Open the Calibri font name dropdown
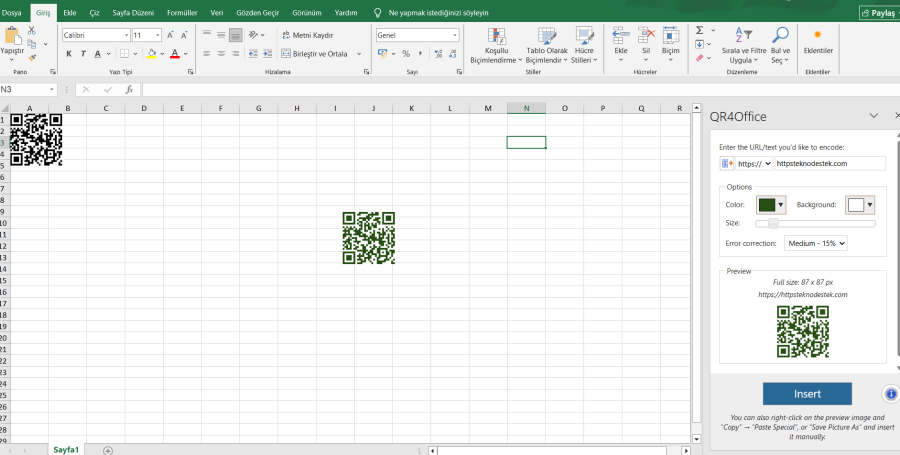Screen dimensions: 900x455 [x=126, y=36]
